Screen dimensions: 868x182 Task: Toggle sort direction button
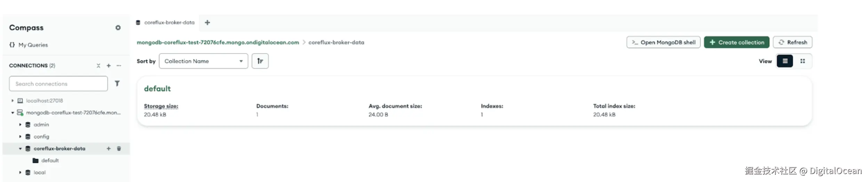pyautogui.click(x=260, y=61)
